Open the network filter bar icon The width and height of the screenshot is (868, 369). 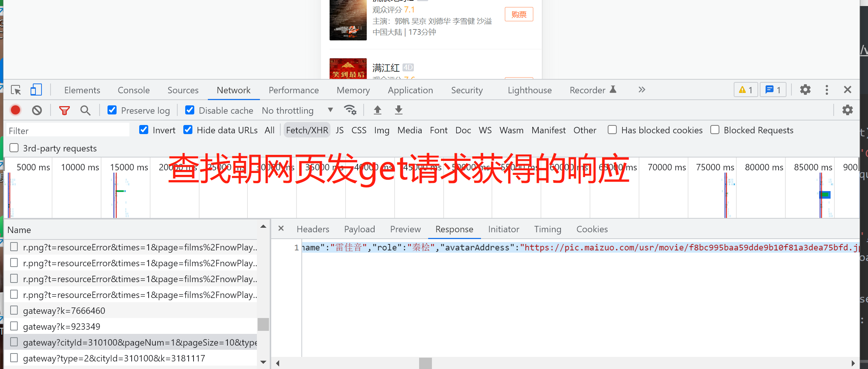(64, 110)
